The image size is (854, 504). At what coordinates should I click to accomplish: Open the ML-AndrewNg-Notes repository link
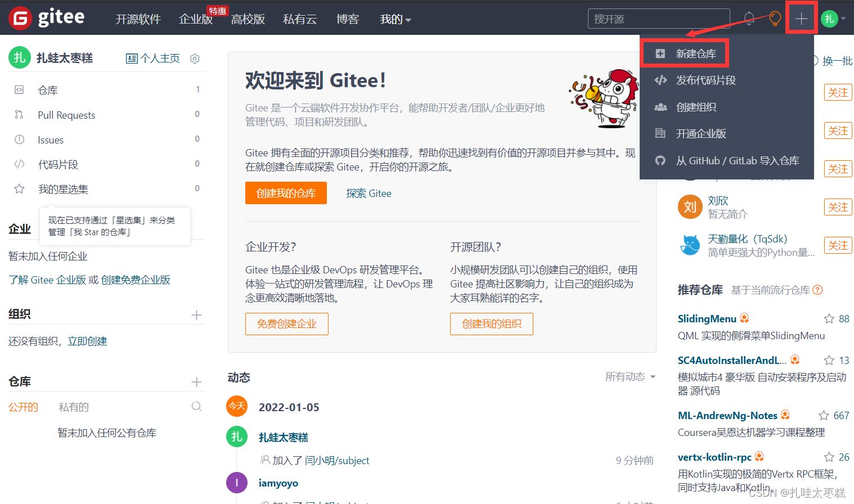pyautogui.click(x=727, y=415)
